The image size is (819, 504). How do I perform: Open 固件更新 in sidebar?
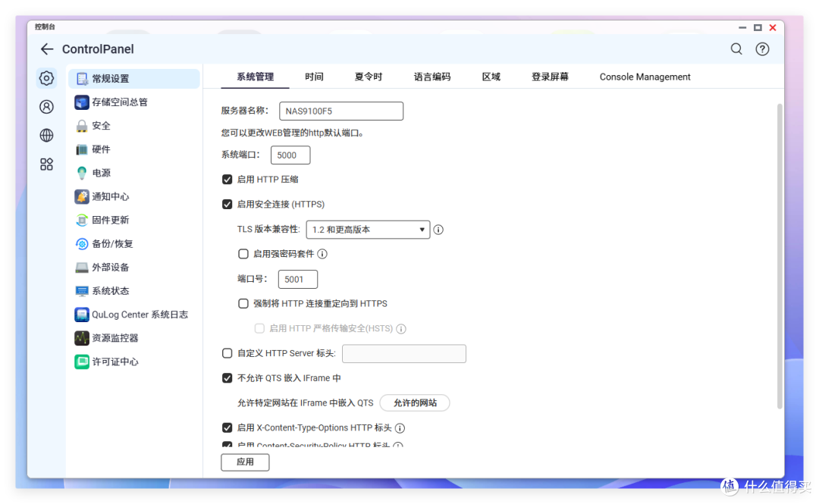click(133, 221)
